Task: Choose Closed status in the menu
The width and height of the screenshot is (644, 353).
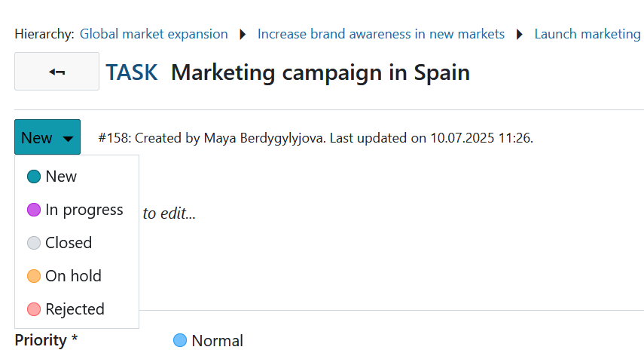Action: coord(69,243)
